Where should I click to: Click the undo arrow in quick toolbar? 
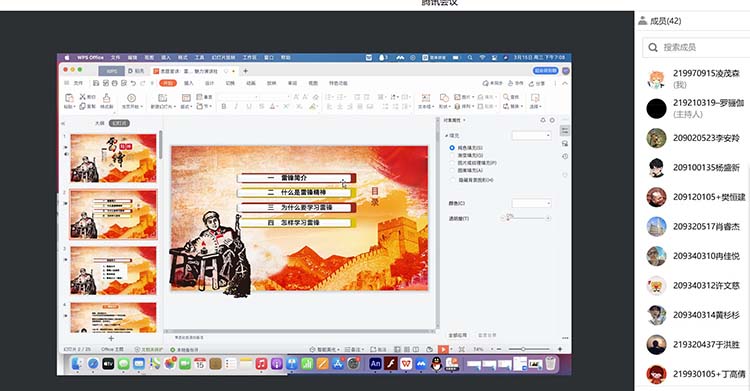(x=133, y=83)
